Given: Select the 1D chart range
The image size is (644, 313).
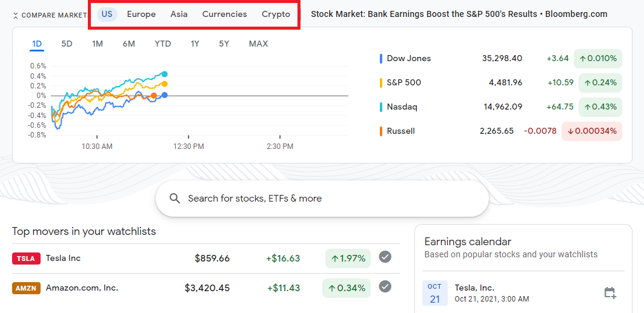Looking at the screenshot, I should (37, 44).
